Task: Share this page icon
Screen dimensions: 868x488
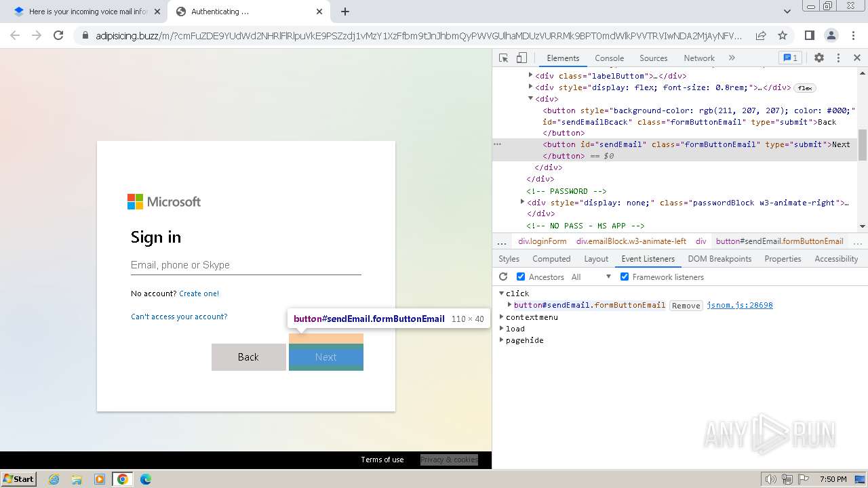Action: click(x=761, y=35)
